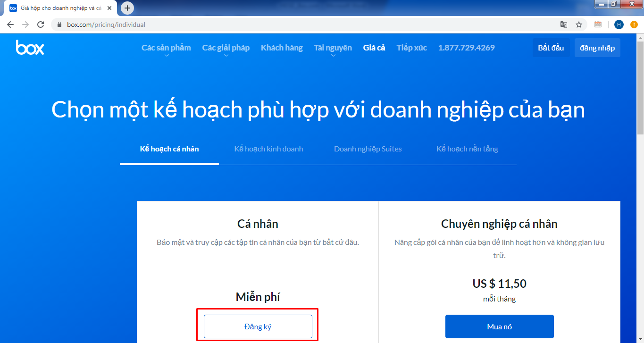Open the Chrome profile avatar H
The image size is (644, 343).
pos(619,25)
